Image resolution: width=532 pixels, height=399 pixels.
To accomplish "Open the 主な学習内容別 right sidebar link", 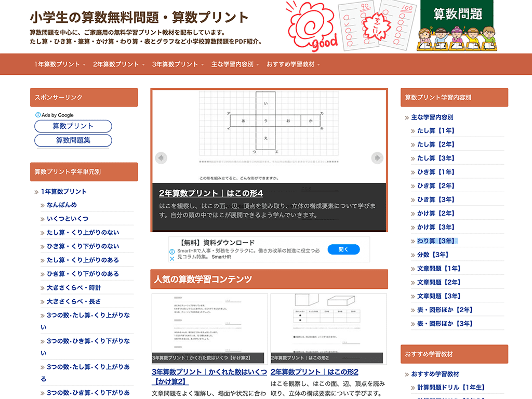I will pyautogui.click(x=432, y=117).
